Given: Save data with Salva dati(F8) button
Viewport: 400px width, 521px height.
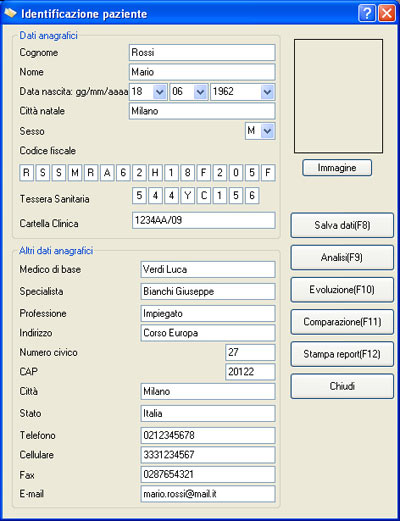Looking at the screenshot, I should pyautogui.click(x=342, y=225).
